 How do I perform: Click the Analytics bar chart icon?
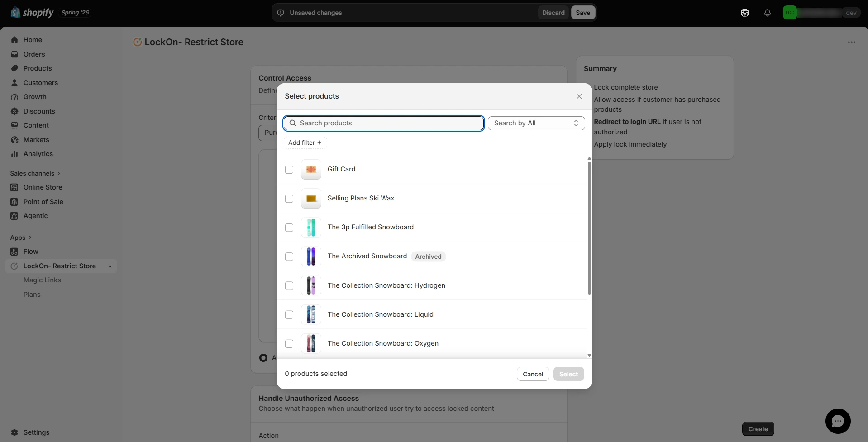tap(14, 154)
